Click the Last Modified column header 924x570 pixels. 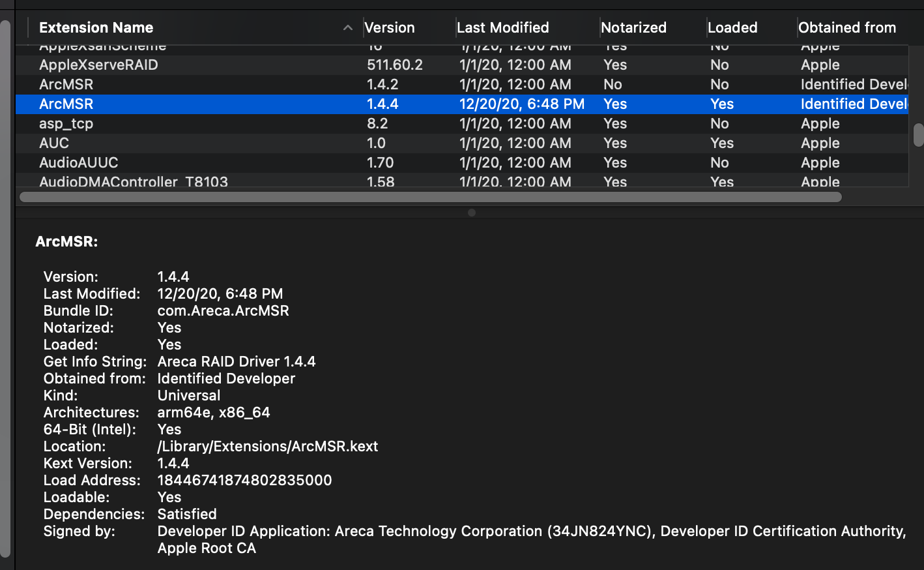503,27
